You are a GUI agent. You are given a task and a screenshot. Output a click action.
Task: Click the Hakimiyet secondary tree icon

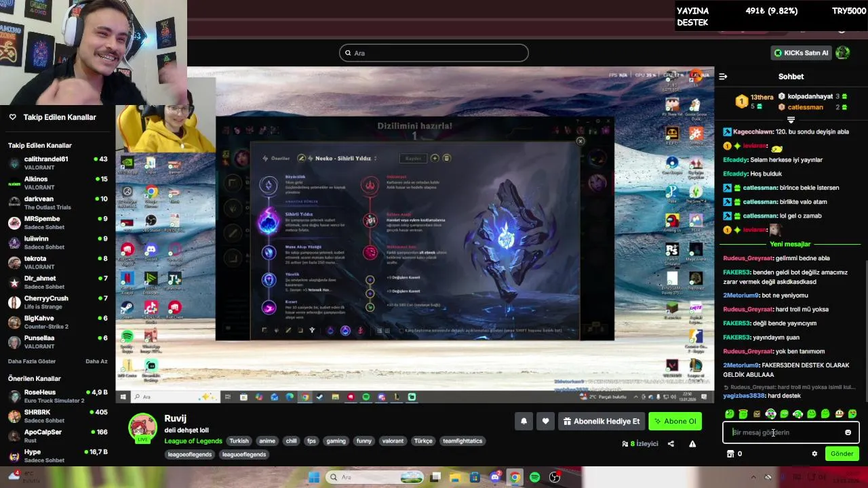coord(370,184)
